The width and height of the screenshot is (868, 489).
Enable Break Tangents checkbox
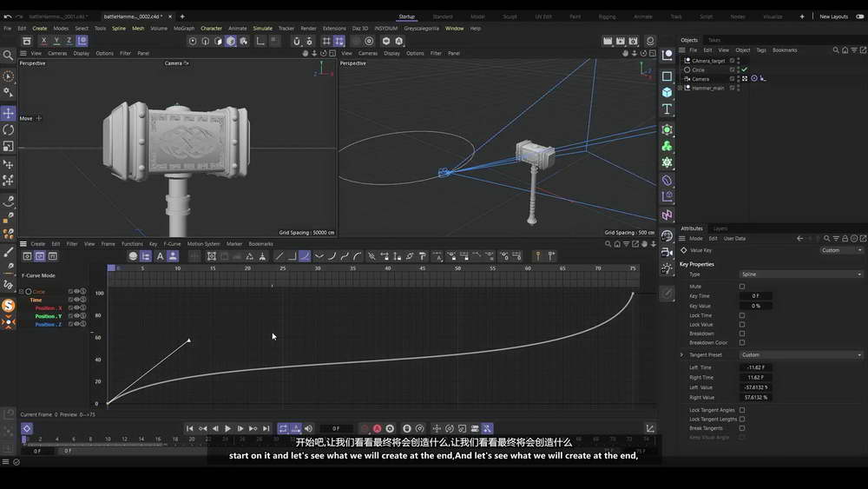pos(742,428)
